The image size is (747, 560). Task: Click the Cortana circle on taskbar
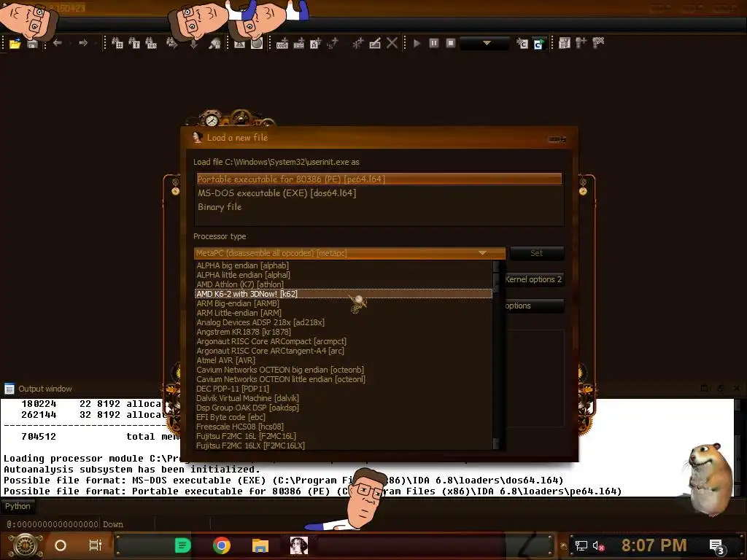61,545
